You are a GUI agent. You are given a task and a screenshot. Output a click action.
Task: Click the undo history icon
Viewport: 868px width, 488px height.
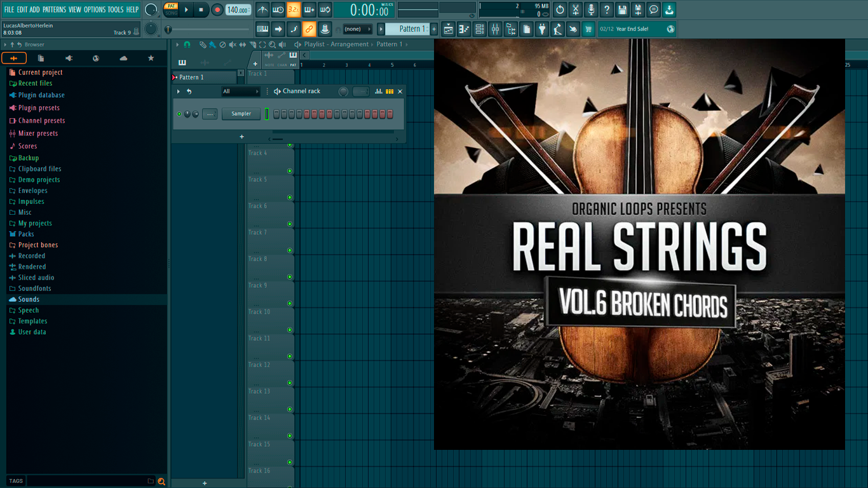click(560, 10)
